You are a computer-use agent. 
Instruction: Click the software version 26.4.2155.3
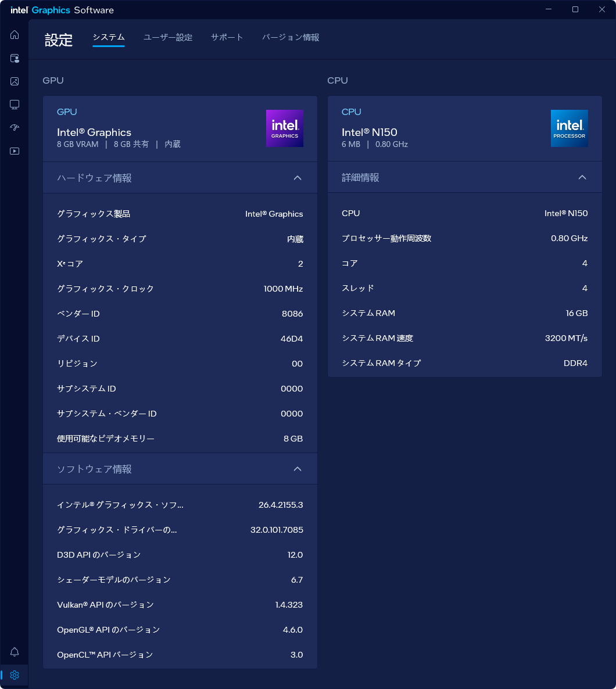coord(281,505)
